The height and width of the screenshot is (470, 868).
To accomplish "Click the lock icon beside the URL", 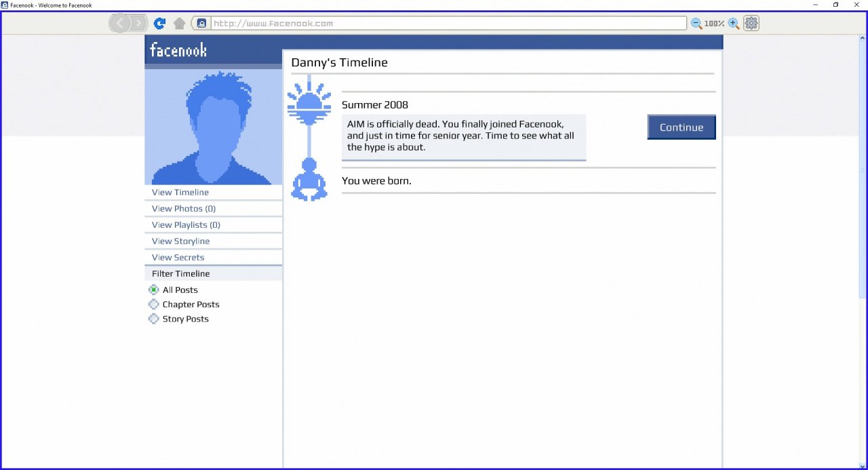I will 201,23.
